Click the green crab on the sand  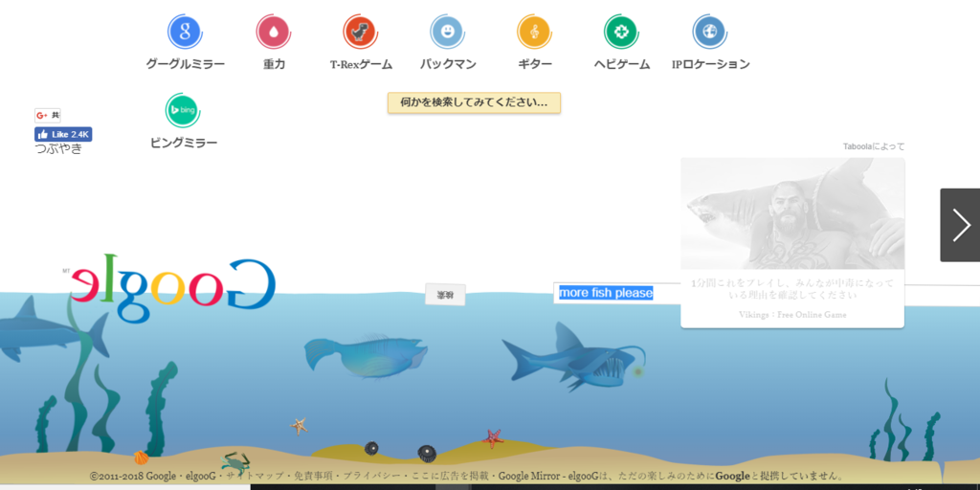click(x=235, y=462)
